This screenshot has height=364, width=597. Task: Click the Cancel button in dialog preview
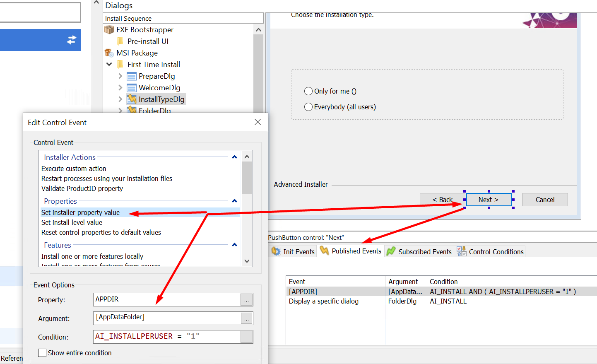pyautogui.click(x=545, y=200)
